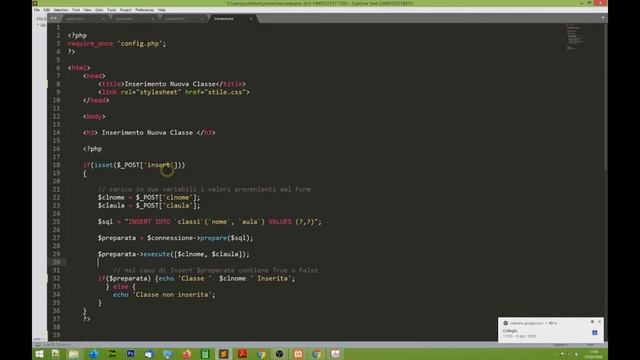Click 'config.php' string on line 3
The image size is (640, 360).
pyautogui.click(x=140, y=43)
